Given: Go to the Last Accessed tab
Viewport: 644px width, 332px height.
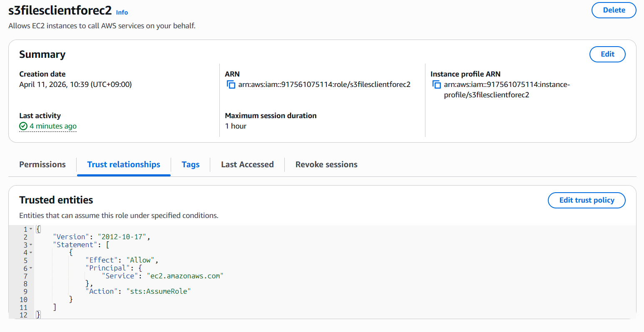Looking at the screenshot, I should (247, 165).
